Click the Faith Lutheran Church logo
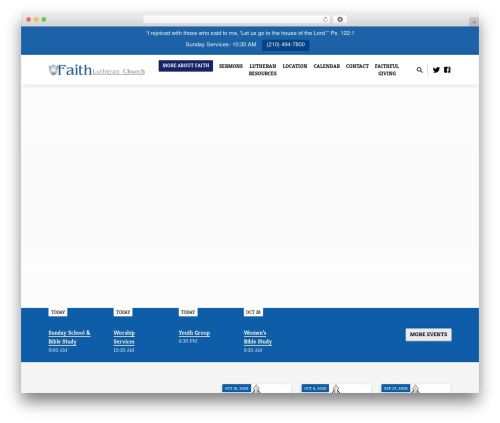 tap(97, 70)
